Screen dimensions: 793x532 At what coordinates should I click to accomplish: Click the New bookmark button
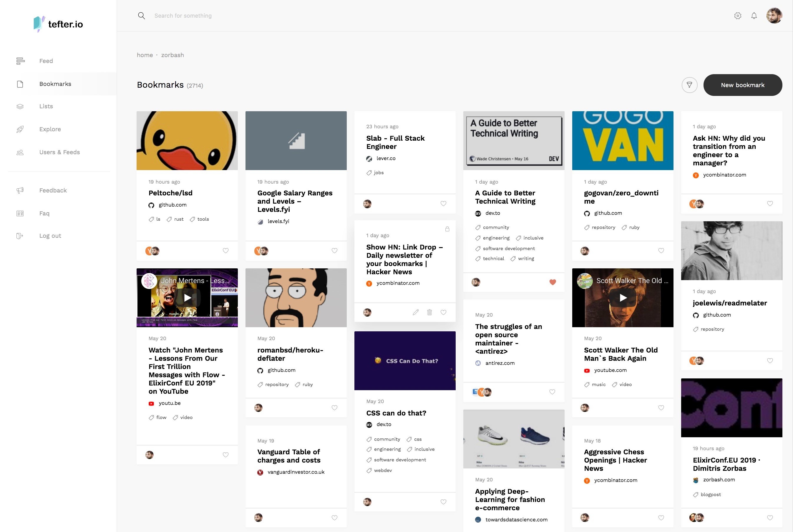pyautogui.click(x=743, y=85)
